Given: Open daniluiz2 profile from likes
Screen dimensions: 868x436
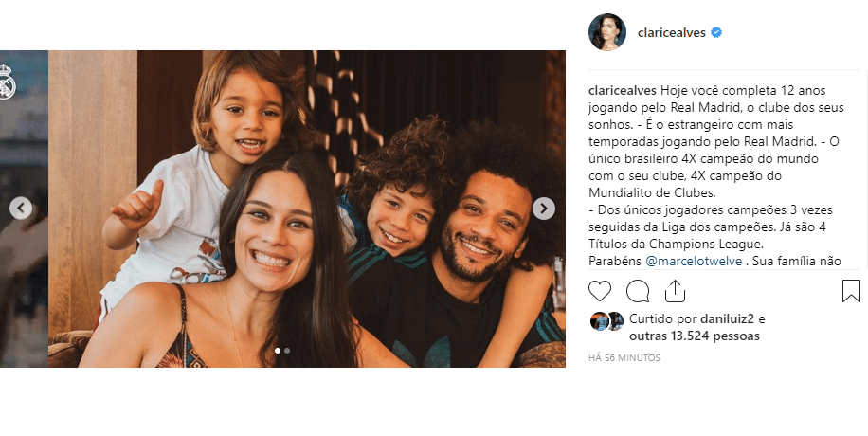Looking at the screenshot, I should [726, 319].
